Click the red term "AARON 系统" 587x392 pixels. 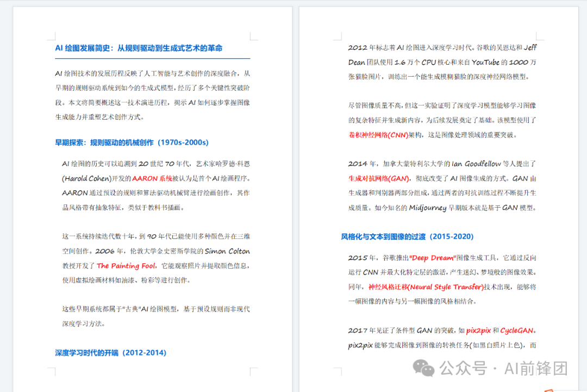point(152,178)
